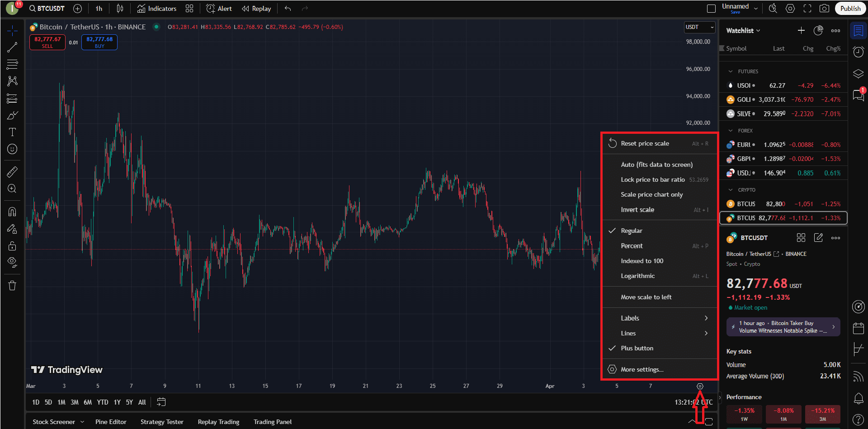Viewport: 868px width, 429px height.
Task: Create a new Alert
Action: (219, 9)
